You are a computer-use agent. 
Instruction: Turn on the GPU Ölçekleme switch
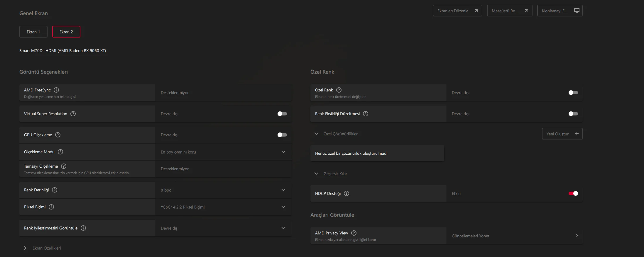click(x=282, y=135)
